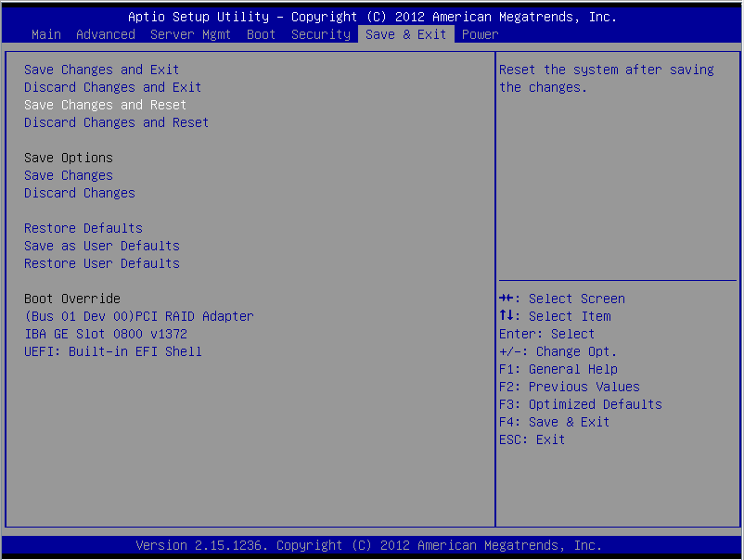744x560 pixels.
Task: Click the 'Select Screen' key hint
Action: (562, 299)
